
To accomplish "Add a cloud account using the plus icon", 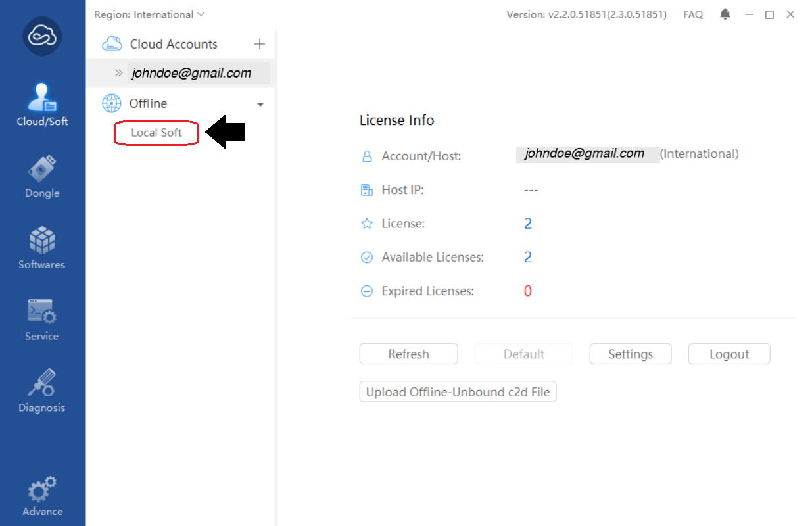I will (260, 43).
